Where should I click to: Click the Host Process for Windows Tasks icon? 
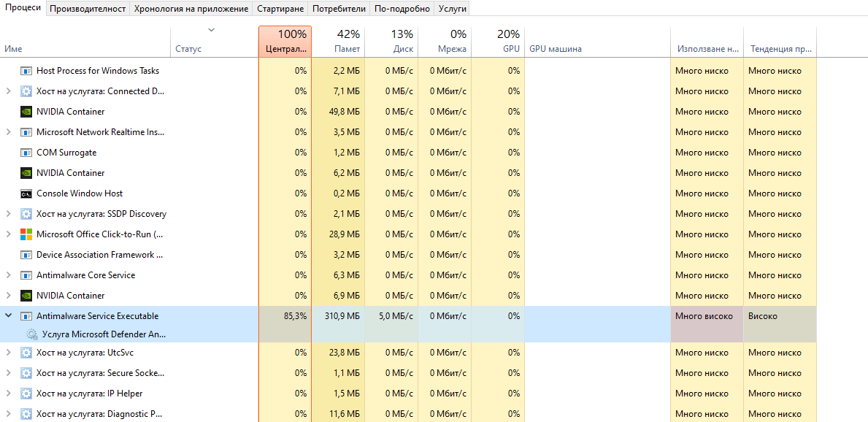[26, 71]
